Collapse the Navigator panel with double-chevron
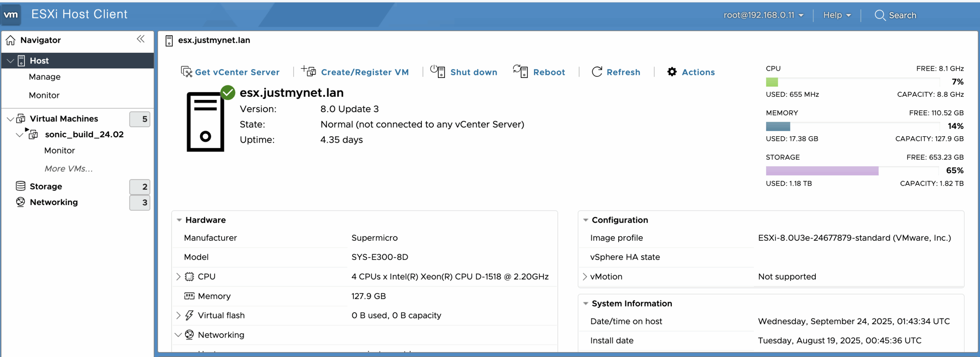980x357 pixels. pyautogui.click(x=140, y=39)
